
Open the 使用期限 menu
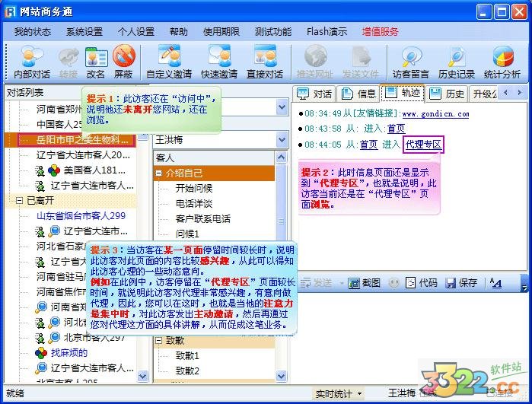(x=221, y=31)
